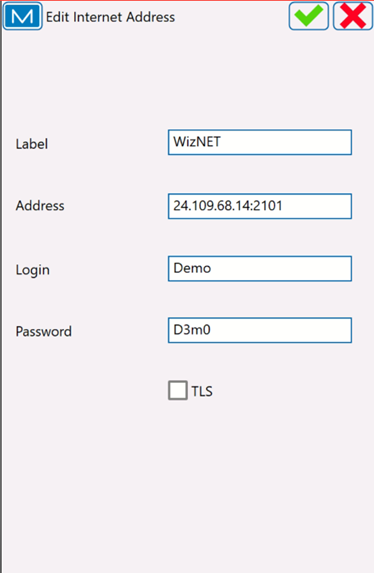The height and width of the screenshot is (573, 374).
Task: Place cursor after the 2101 port number
Action: (283, 206)
